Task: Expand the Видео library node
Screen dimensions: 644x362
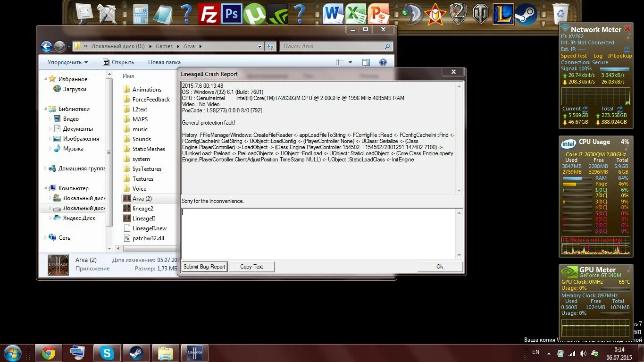Action: tap(50, 119)
